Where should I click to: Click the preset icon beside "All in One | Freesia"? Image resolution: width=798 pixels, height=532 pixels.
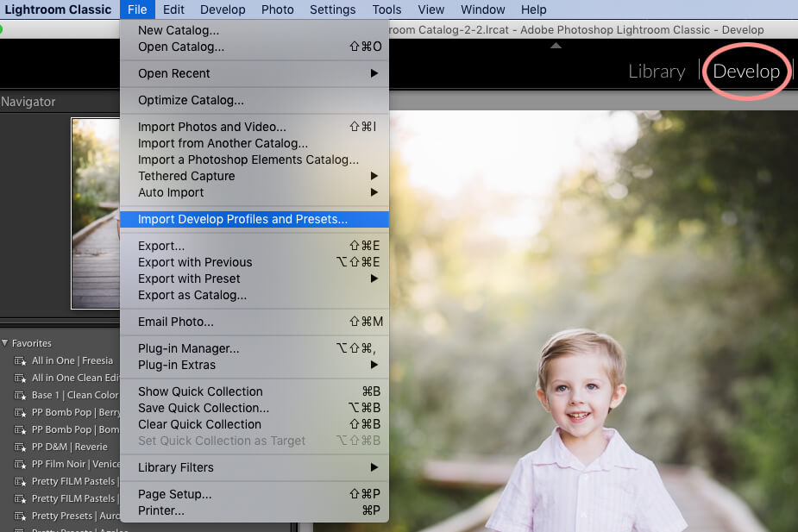tap(19, 360)
